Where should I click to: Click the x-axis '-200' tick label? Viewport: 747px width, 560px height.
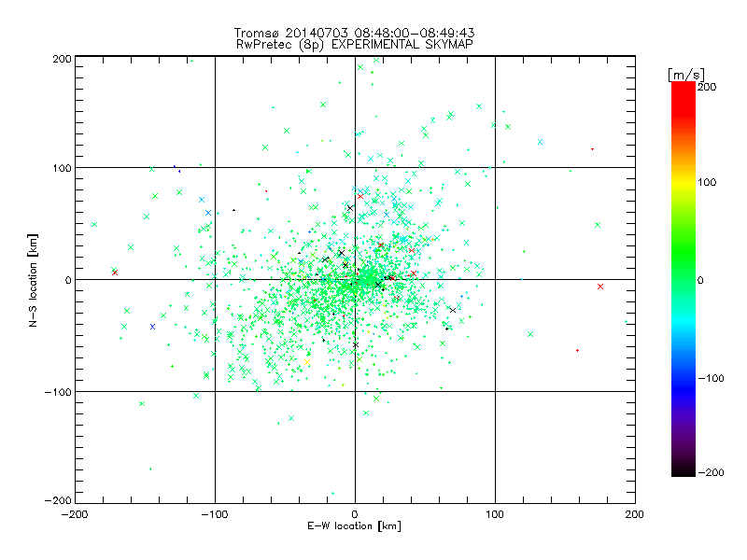[x=75, y=515]
